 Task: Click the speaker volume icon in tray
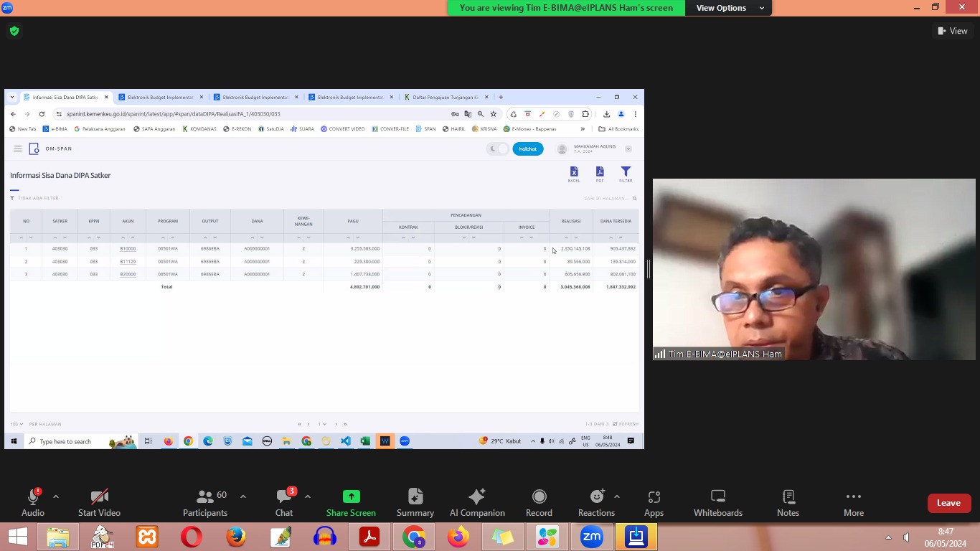coord(906,537)
